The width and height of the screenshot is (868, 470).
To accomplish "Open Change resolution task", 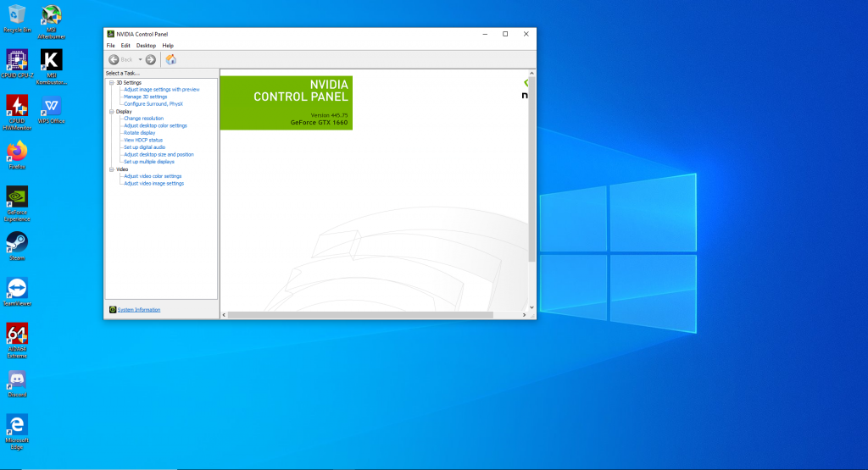I will [x=144, y=119].
